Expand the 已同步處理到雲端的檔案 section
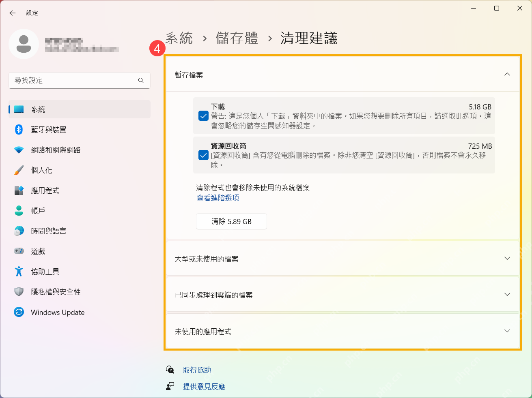This screenshot has height=398, width=532. point(343,295)
